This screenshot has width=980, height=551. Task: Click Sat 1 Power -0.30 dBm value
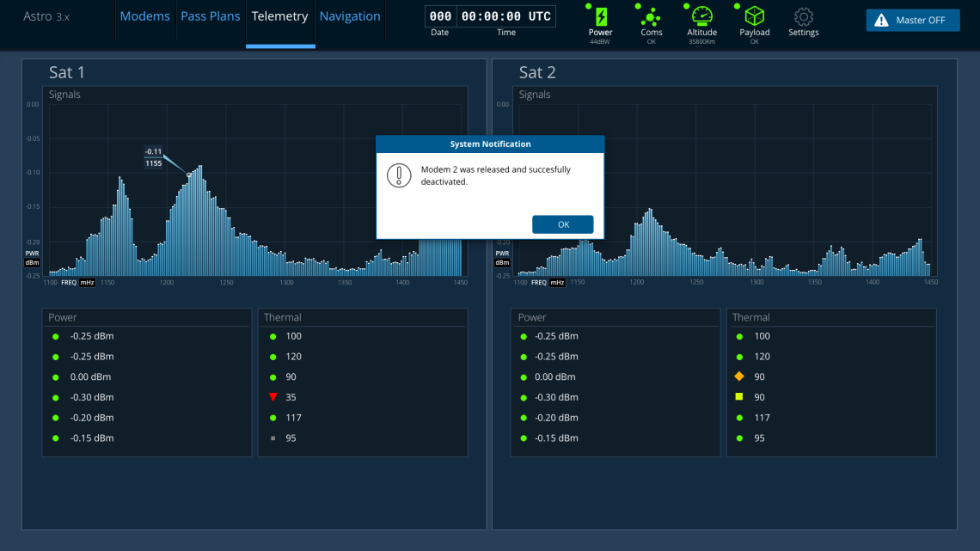tap(92, 397)
